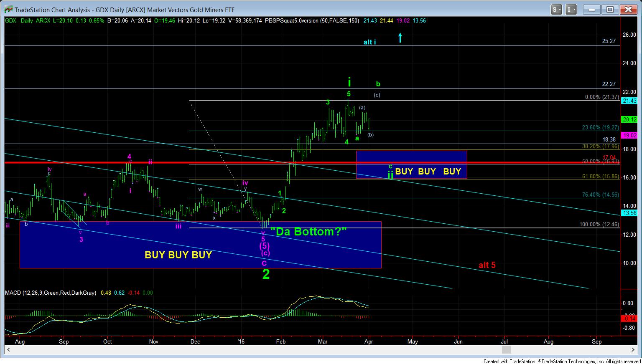This screenshot has width=642, height=364.
Task: Click the TradeStation app icon in title bar
Action: pos(8,10)
